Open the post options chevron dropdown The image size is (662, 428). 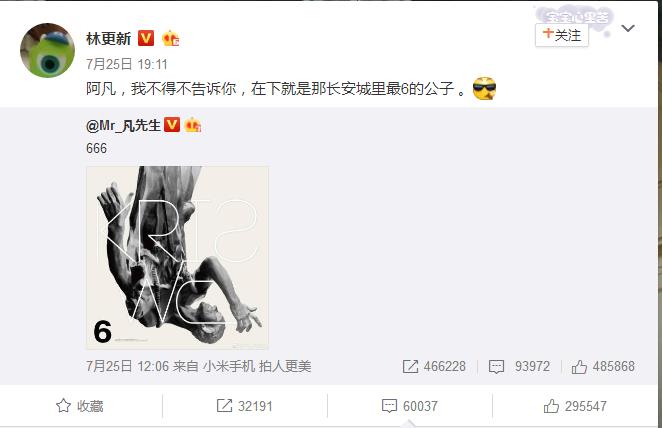(x=628, y=29)
